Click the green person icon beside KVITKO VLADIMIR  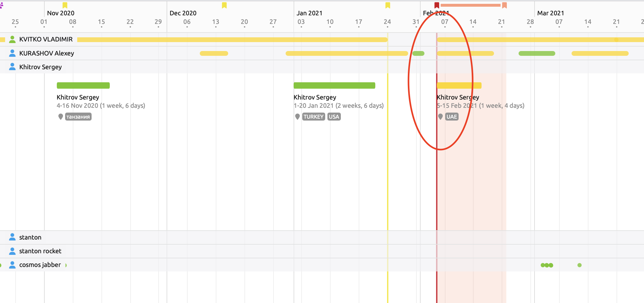[12, 39]
